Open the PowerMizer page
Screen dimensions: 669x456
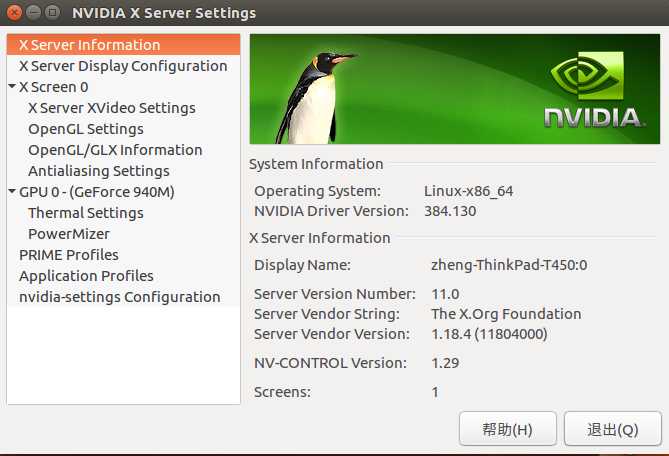click(x=69, y=234)
